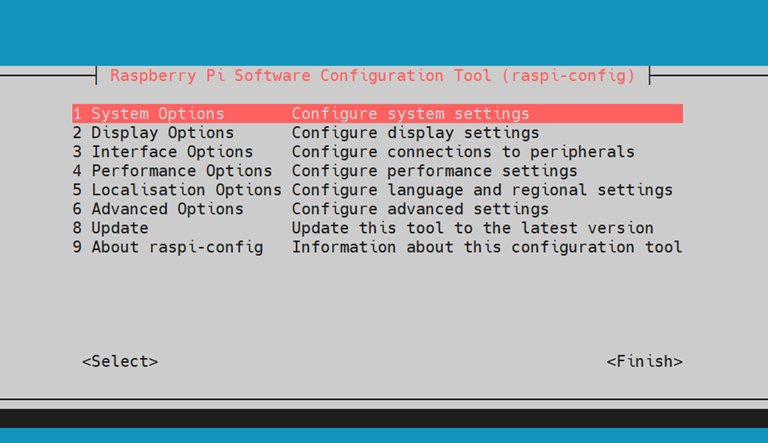Click the <Finish> button
Screen dimensions: 768x443
645,362
